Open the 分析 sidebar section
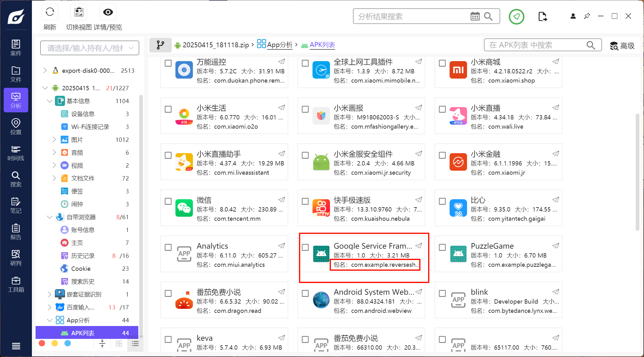This screenshot has width=644, height=357. pyautogui.click(x=16, y=100)
